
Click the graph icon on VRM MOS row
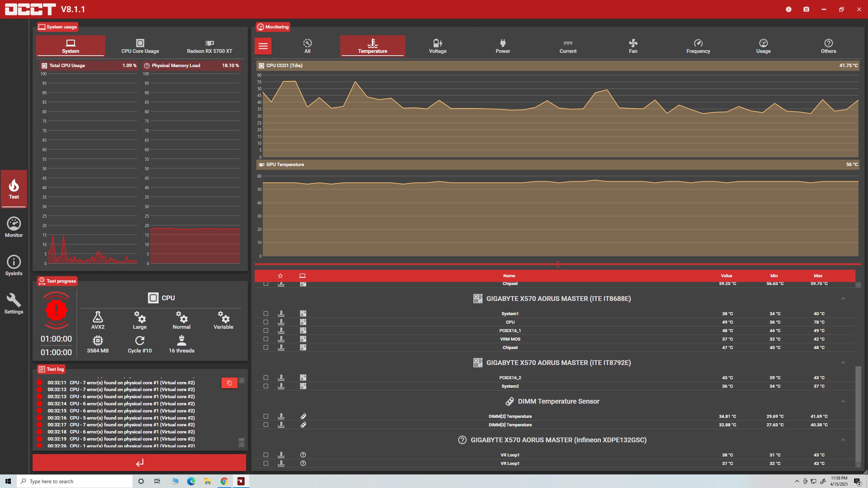click(281, 339)
